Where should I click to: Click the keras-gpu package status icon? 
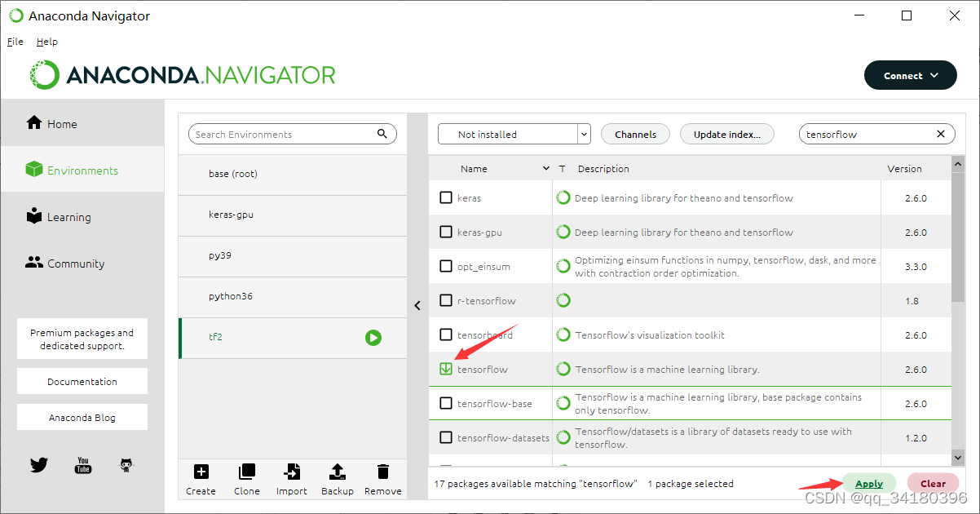click(563, 232)
